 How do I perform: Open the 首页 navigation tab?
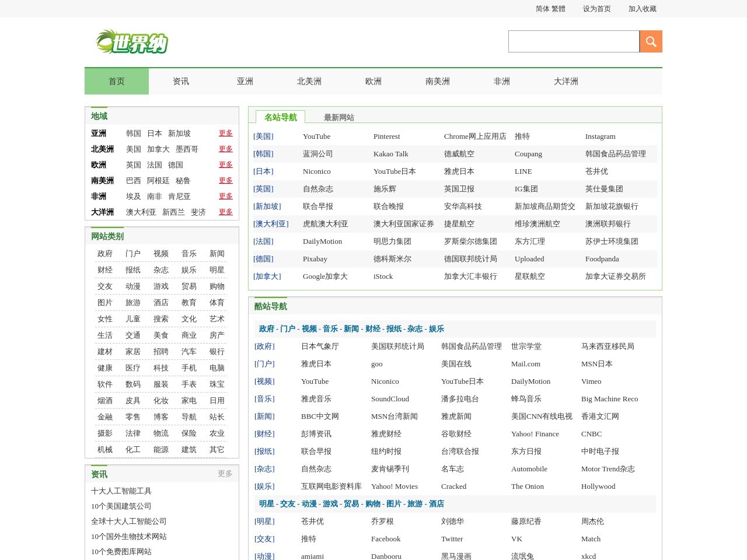(117, 81)
